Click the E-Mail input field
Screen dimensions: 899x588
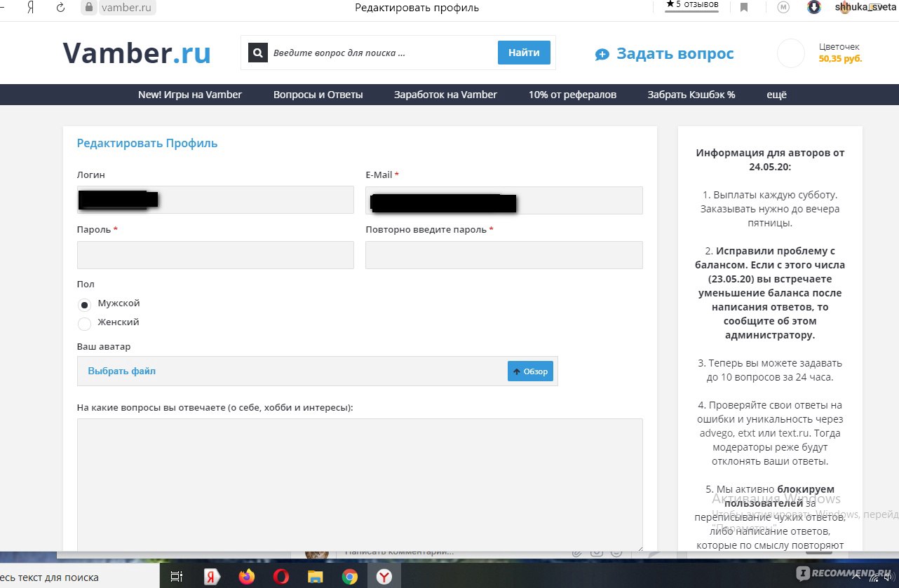pos(504,200)
